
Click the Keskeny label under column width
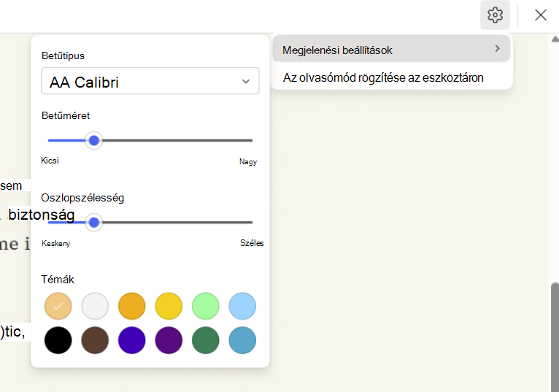click(x=55, y=243)
